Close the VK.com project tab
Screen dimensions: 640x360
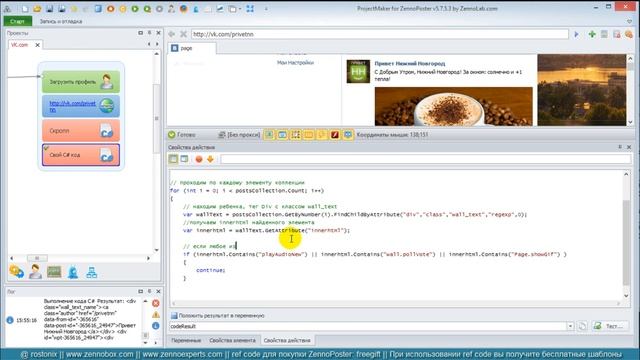click(x=38, y=45)
